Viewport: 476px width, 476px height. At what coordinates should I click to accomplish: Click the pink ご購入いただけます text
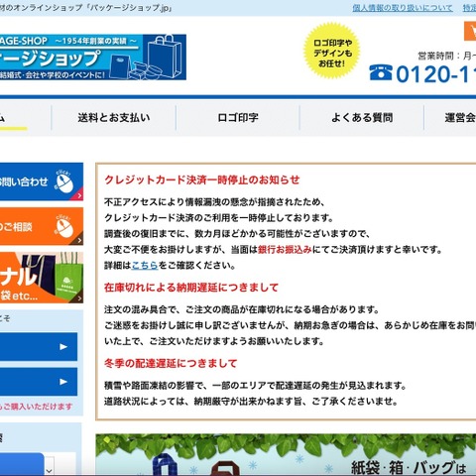pyautogui.click(x=36, y=407)
